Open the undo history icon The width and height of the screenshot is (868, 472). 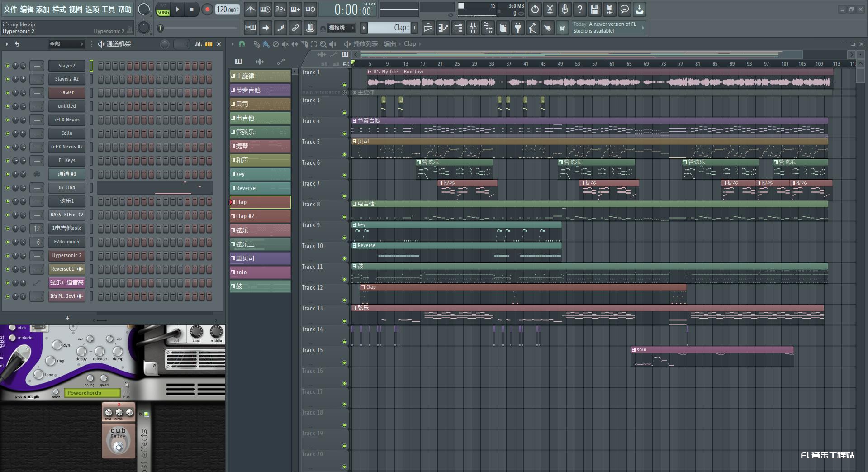pos(535,9)
